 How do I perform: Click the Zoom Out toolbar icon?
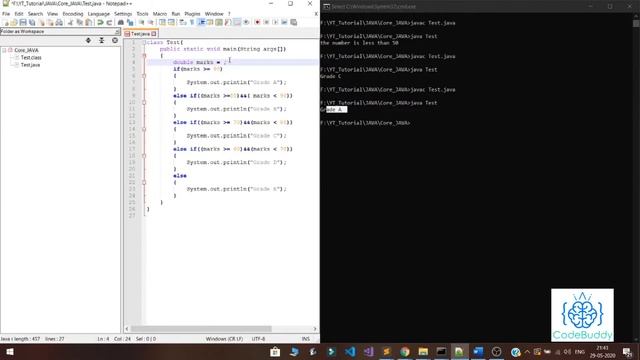[151, 22]
